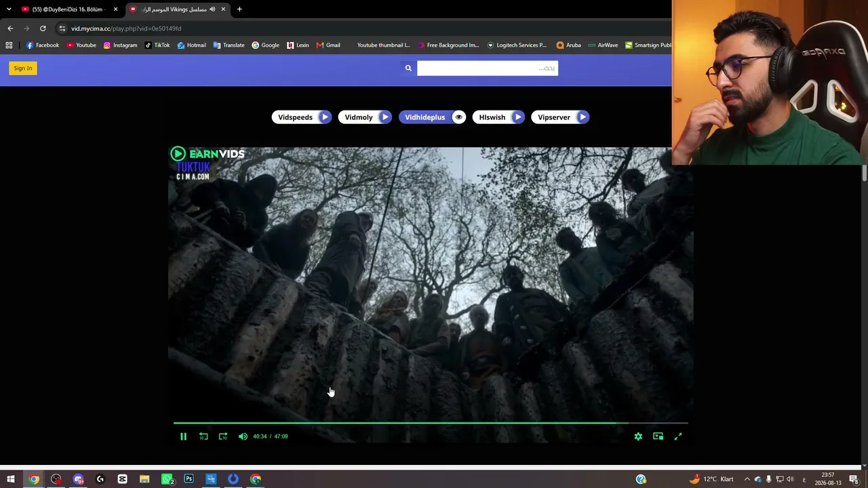Open File Explorer from the taskbar
The height and width of the screenshot is (488, 868).
[144, 479]
